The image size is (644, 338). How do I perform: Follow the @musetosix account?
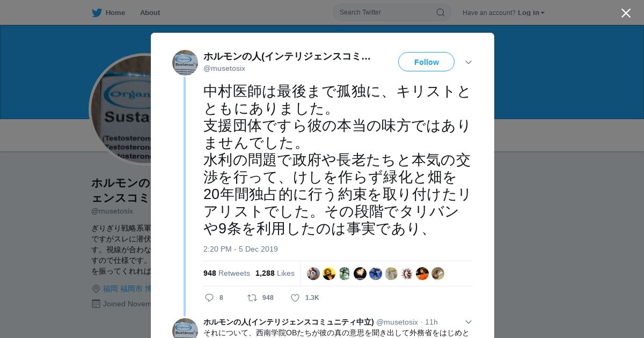[426, 62]
